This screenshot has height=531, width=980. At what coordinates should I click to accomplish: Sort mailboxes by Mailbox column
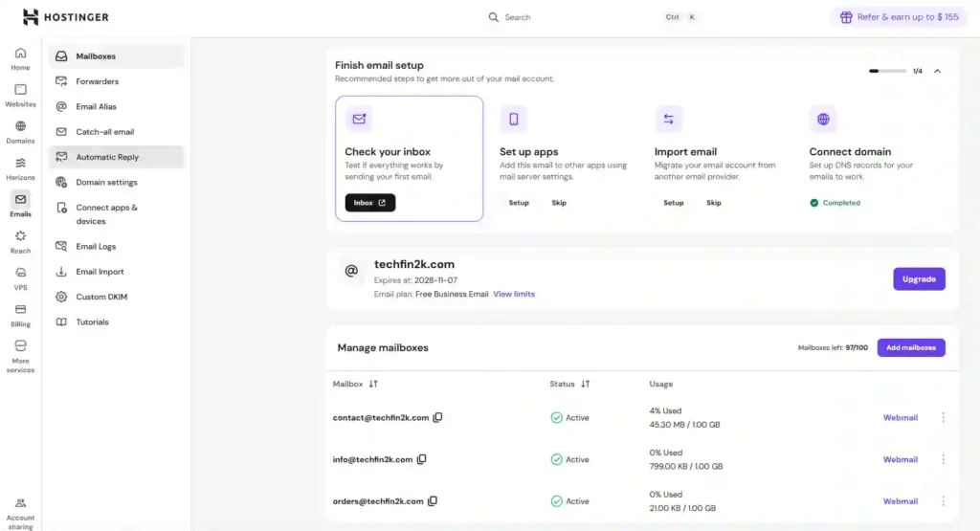373,384
